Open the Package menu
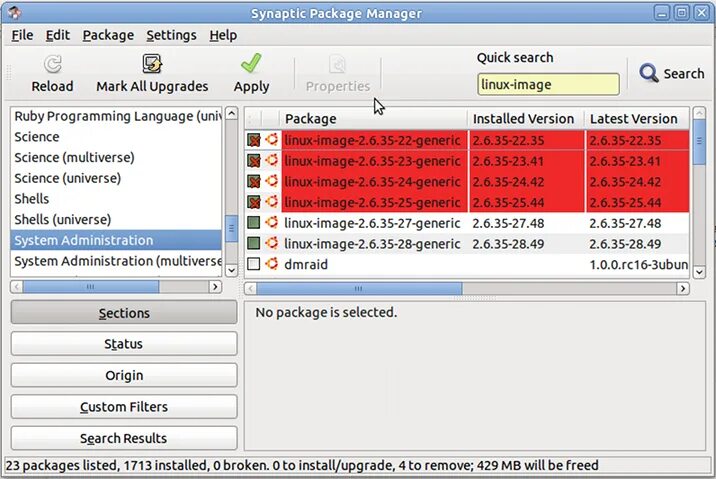Image resolution: width=716 pixels, height=479 pixels. click(x=108, y=35)
